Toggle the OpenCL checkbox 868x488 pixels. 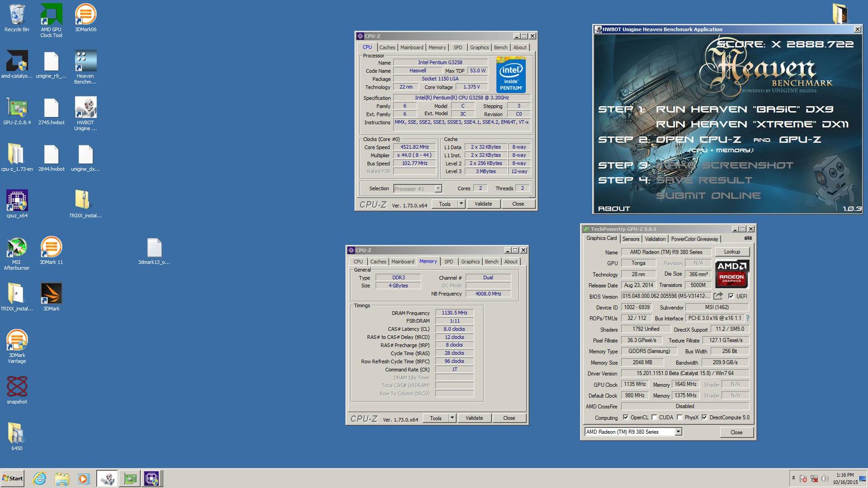626,418
